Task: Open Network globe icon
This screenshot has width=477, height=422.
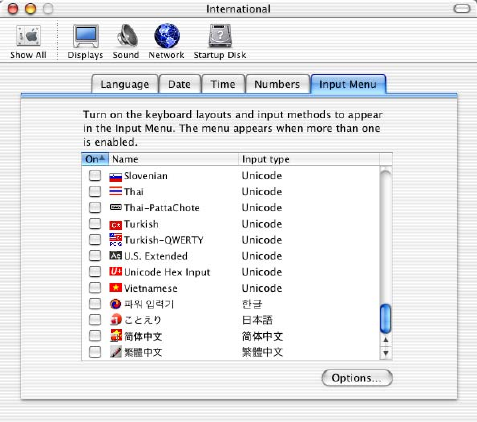Action: coord(167,36)
